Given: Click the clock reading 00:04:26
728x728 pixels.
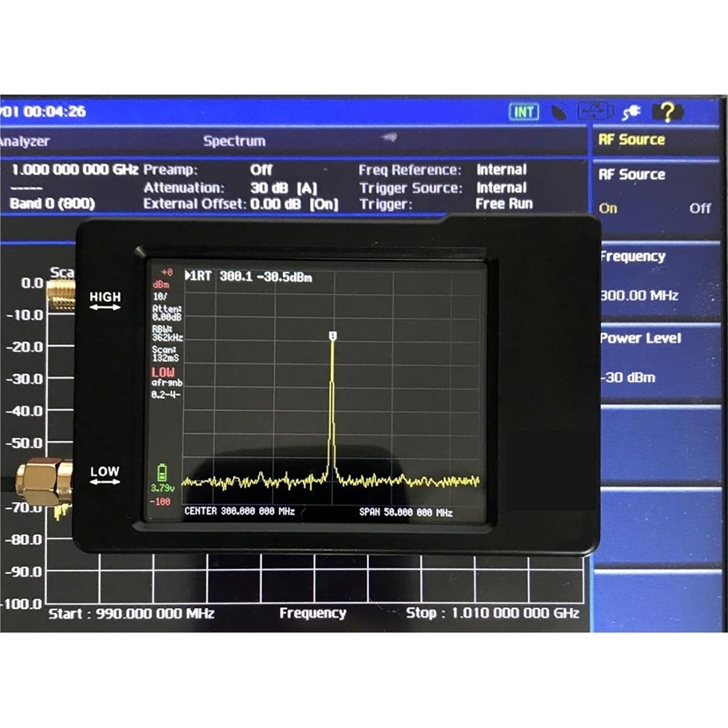Looking at the screenshot, I should click(54, 112).
